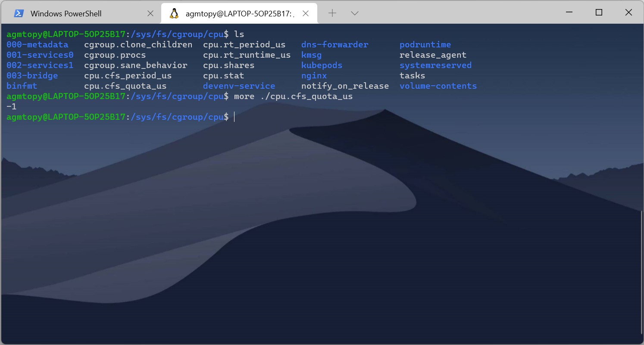Screen dimensions: 644x345
Task: Maximize the terminal window
Action: pyautogui.click(x=599, y=12)
